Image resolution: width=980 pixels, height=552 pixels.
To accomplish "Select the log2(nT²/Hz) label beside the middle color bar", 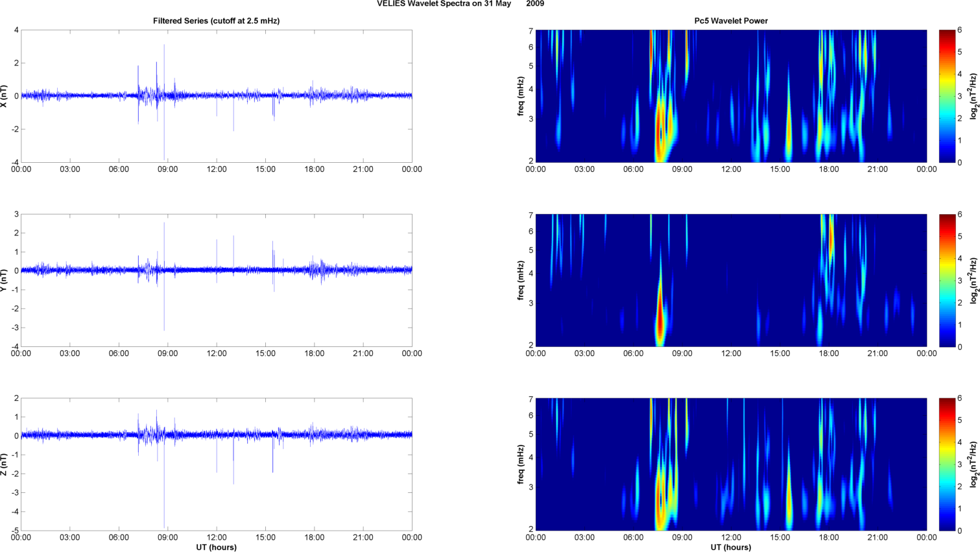I will tap(973, 280).
